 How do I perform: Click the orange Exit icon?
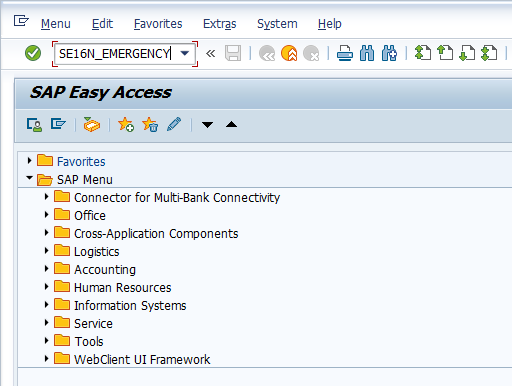click(289, 53)
